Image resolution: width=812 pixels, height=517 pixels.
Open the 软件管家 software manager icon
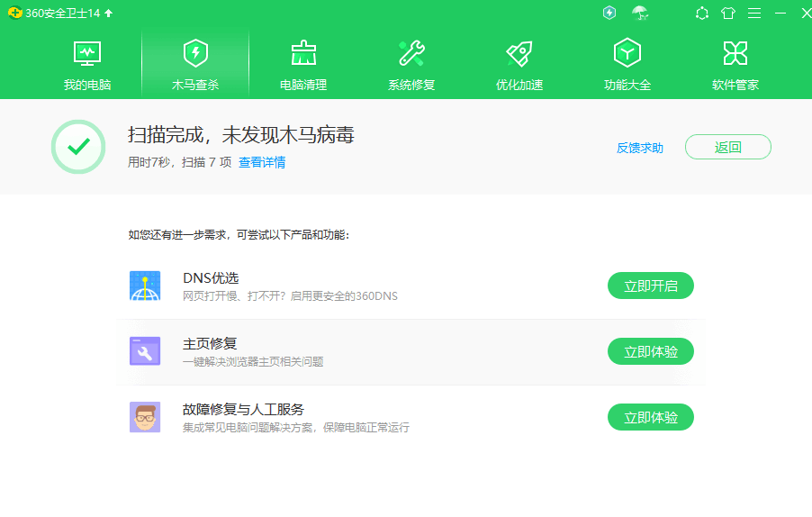pyautogui.click(x=735, y=54)
